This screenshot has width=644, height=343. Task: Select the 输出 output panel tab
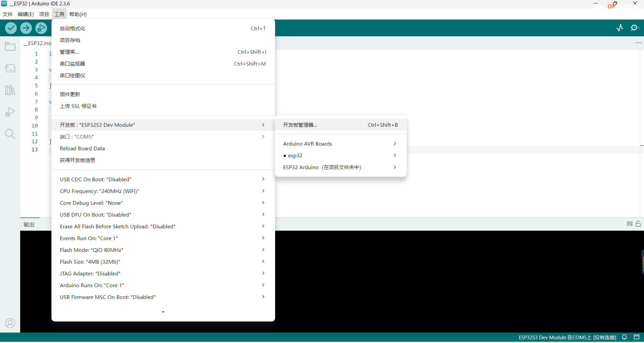[x=29, y=225]
